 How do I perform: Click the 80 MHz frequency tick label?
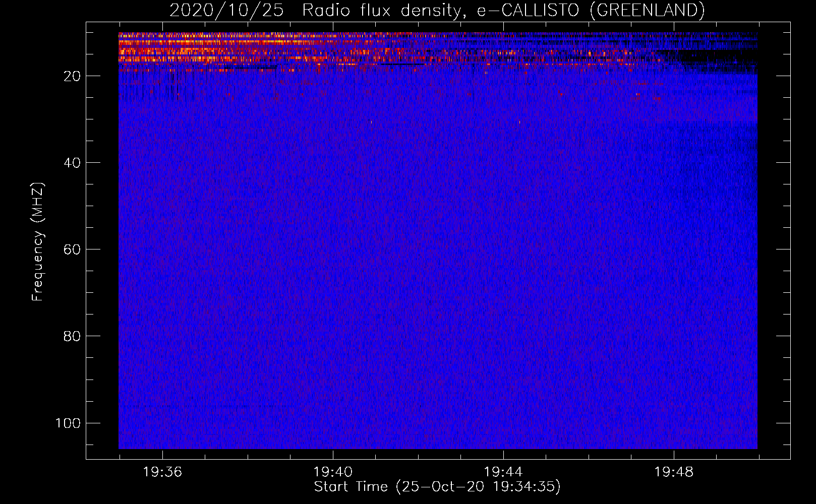(x=72, y=336)
